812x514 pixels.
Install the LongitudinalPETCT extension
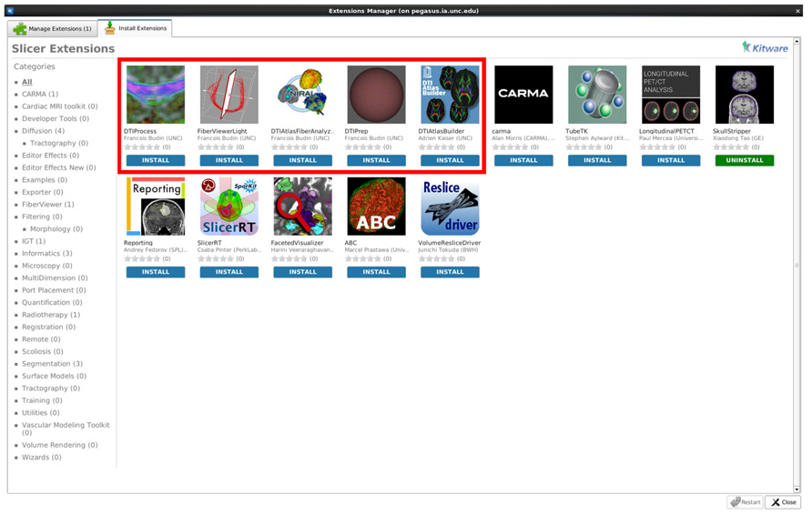[671, 160]
